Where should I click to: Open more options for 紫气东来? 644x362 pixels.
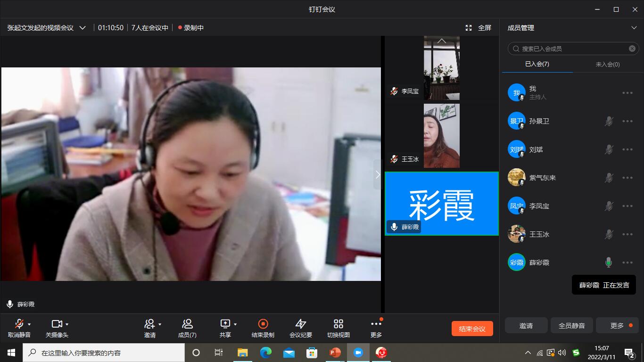pyautogui.click(x=627, y=178)
